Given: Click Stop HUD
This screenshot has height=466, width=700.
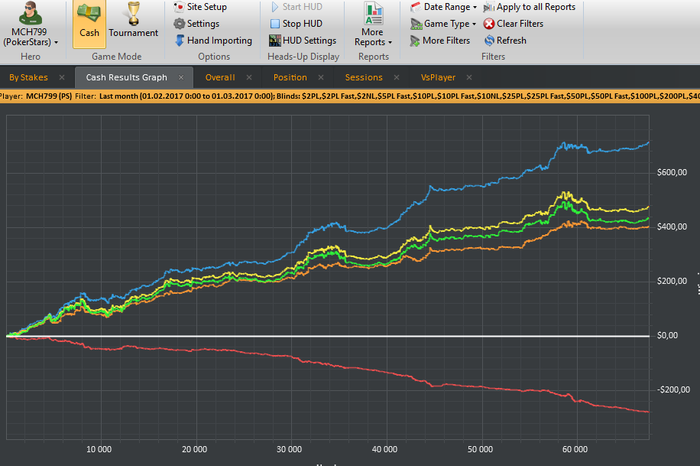Looking at the screenshot, I should [296, 24].
